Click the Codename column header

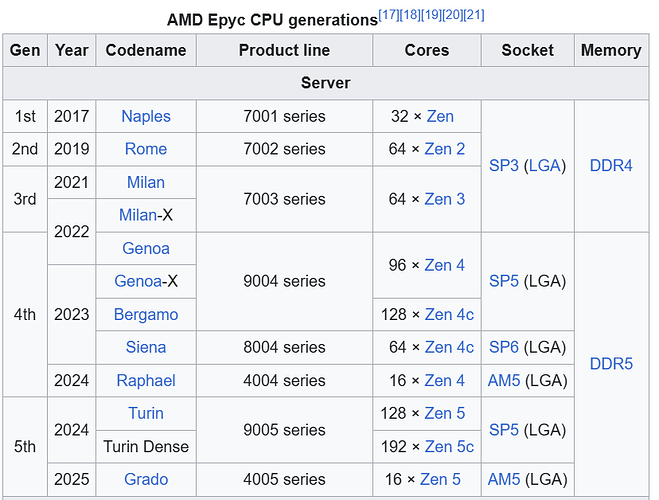click(x=146, y=50)
